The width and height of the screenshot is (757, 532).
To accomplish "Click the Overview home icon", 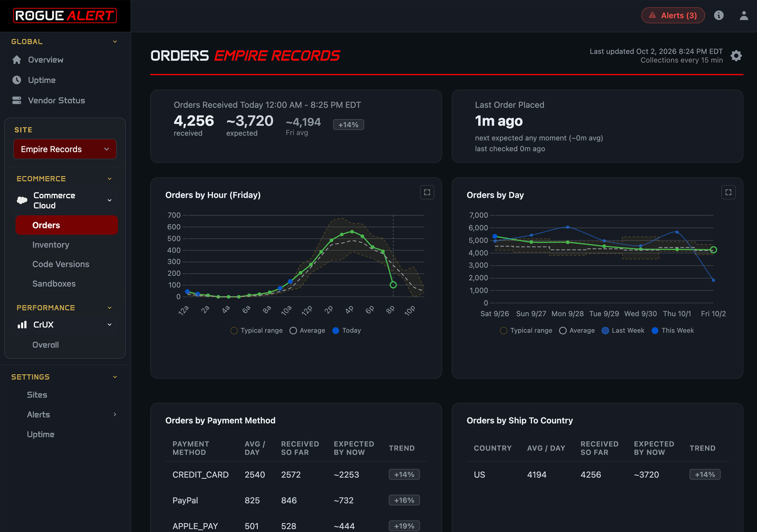I will click(17, 60).
